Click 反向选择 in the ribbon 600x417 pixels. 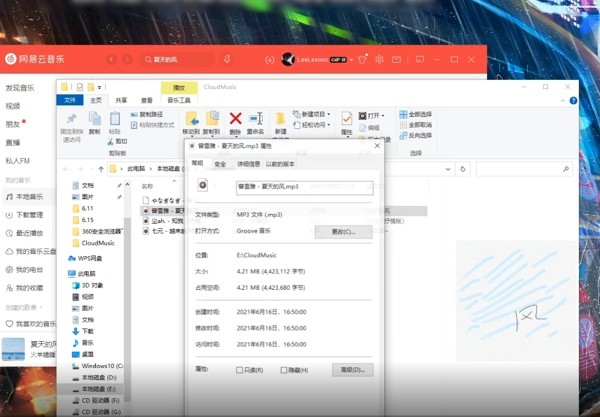[x=416, y=135]
